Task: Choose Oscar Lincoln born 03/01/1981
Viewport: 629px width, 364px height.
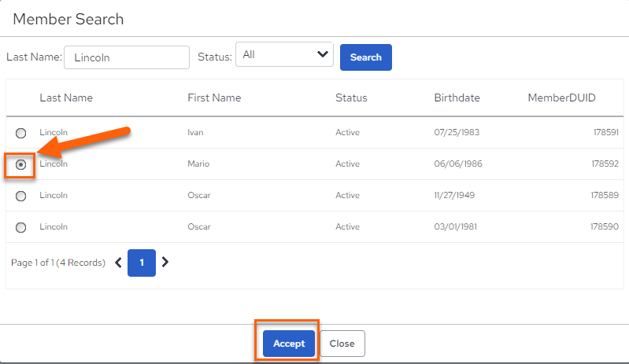Action: coord(20,227)
